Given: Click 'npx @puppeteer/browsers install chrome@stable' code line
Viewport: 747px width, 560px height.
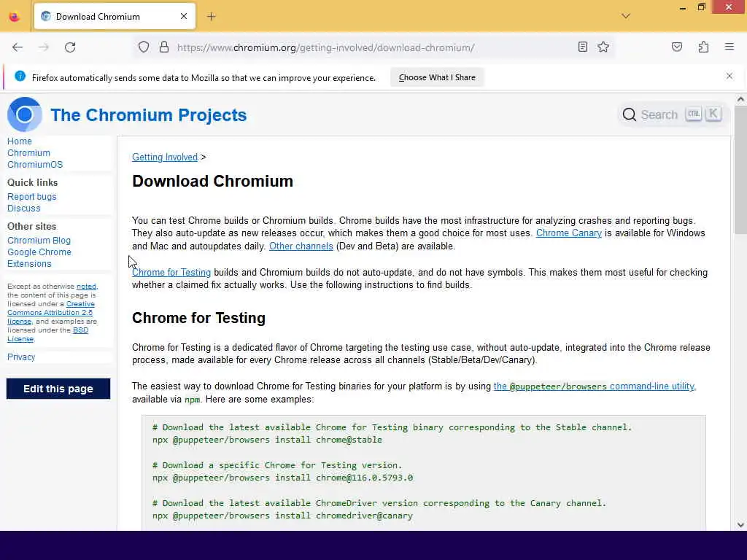Looking at the screenshot, I should tap(267, 440).
